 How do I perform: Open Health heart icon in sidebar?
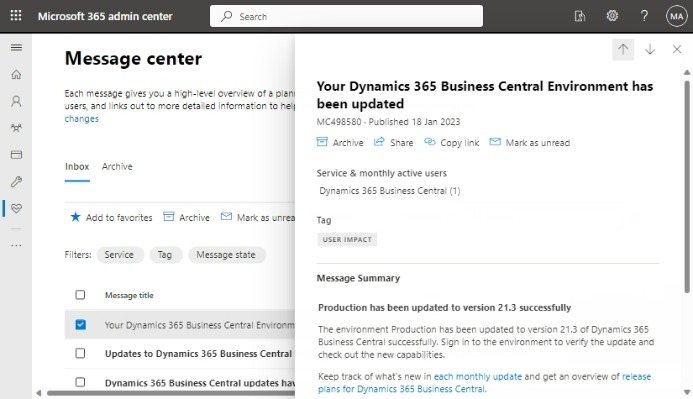[x=16, y=208]
